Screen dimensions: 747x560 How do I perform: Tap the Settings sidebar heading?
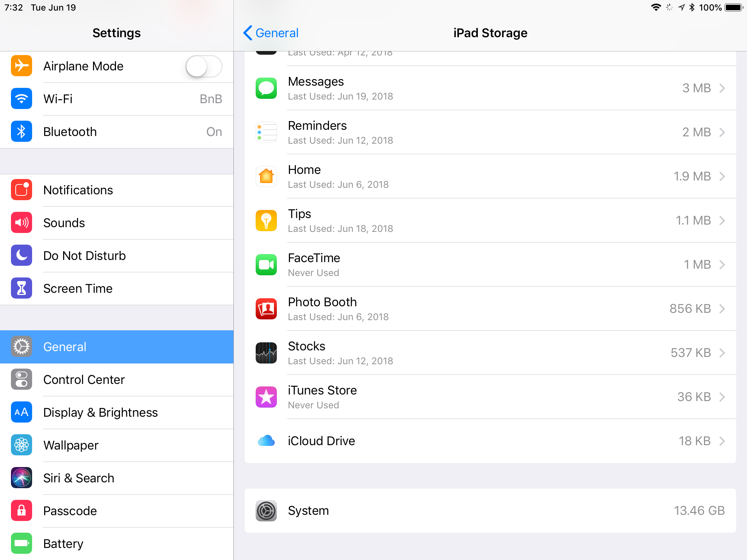coord(117,33)
